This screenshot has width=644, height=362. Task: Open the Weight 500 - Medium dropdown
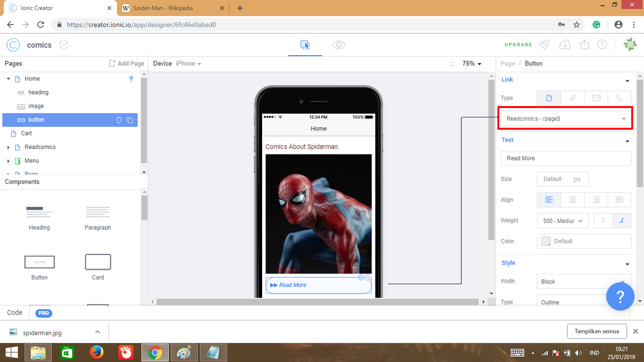[x=562, y=220]
